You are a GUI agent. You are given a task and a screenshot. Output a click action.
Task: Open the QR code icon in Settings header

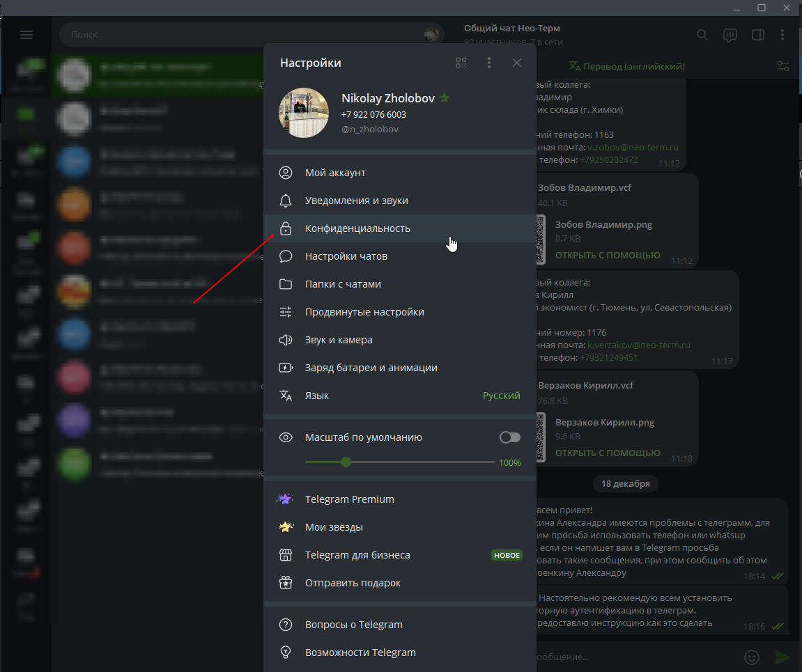click(461, 63)
